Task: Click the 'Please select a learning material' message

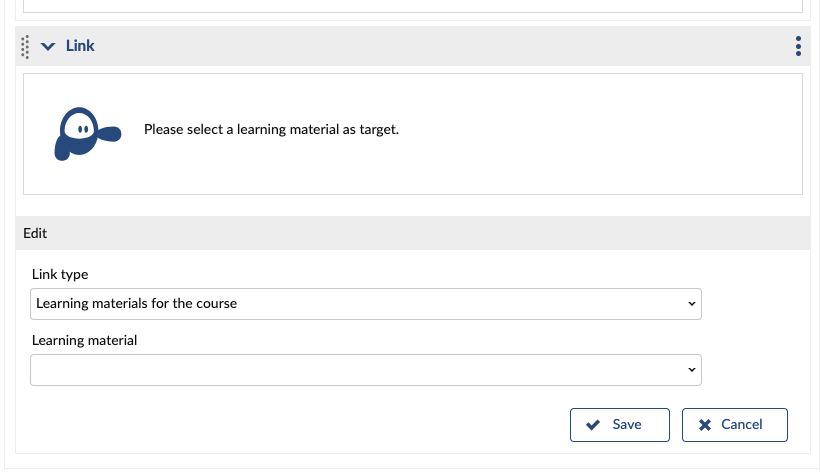Action: coord(271,129)
